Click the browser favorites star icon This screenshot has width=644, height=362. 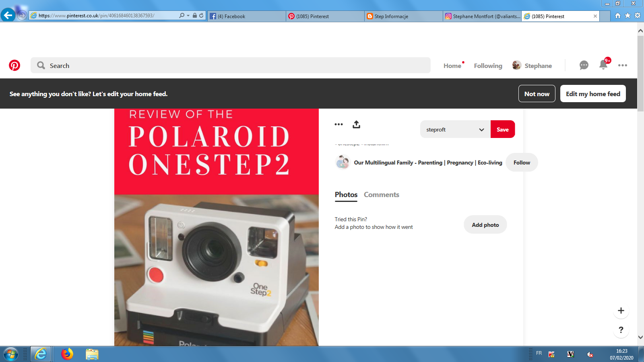coord(627,15)
